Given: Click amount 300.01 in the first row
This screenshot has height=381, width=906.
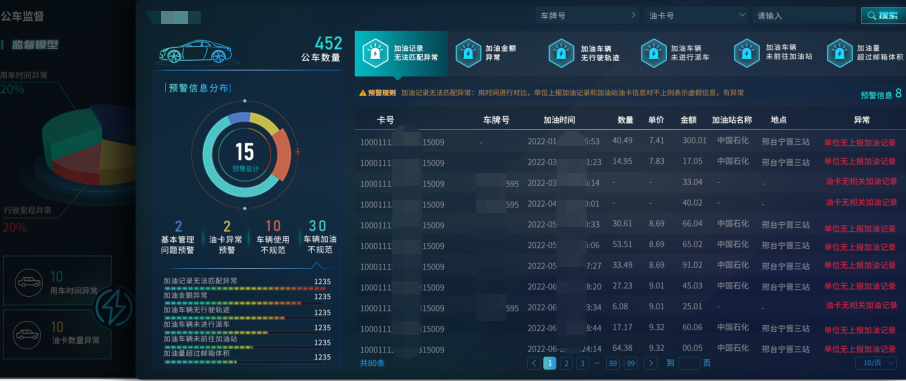Looking at the screenshot, I should (x=694, y=140).
